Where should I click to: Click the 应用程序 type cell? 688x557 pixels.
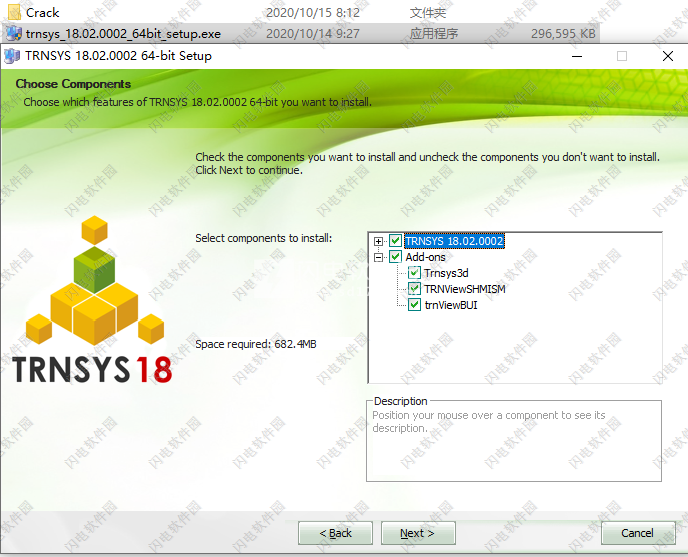(434, 34)
